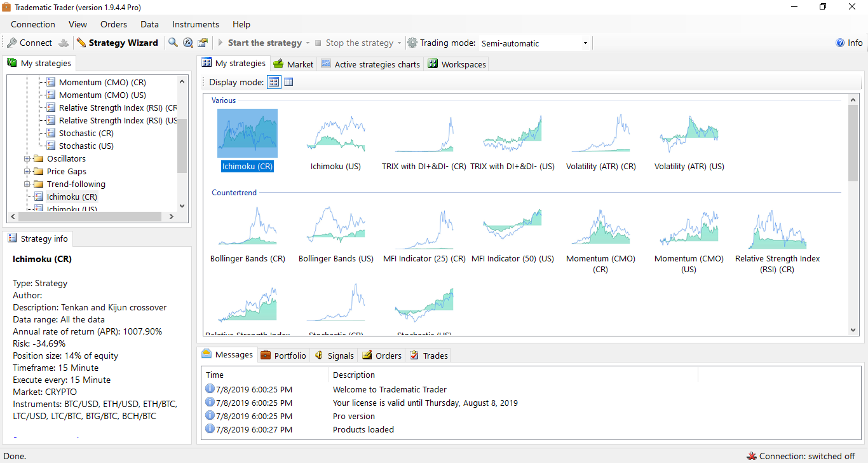Switch display mode to thumbnails view

274,82
